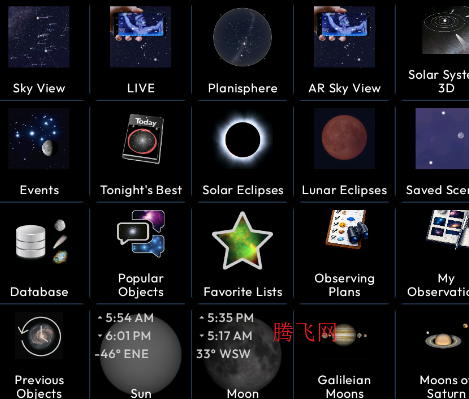The height and width of the screenshot is (399, 469).
Task: Start AR Sky View
Action: 344,50
